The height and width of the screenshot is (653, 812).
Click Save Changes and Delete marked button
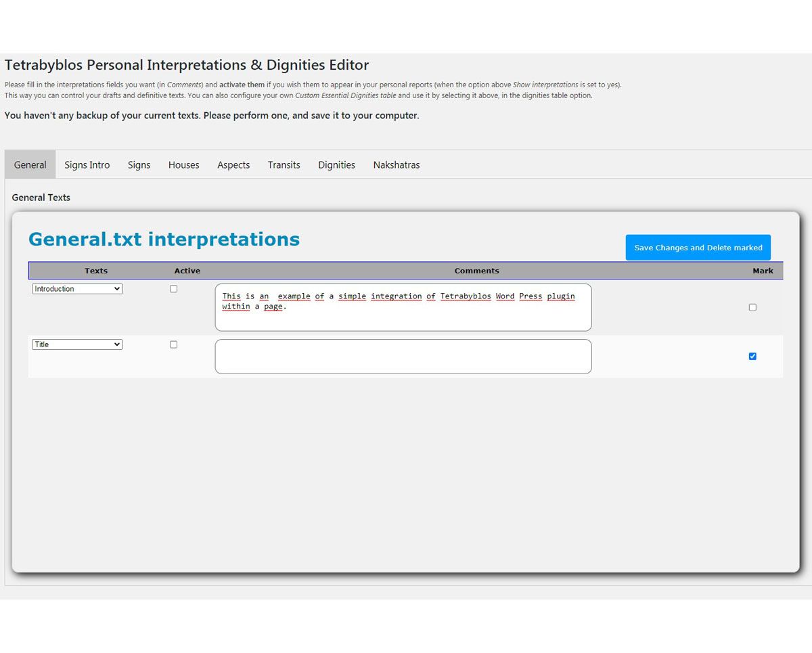click(x=698, y=248)
